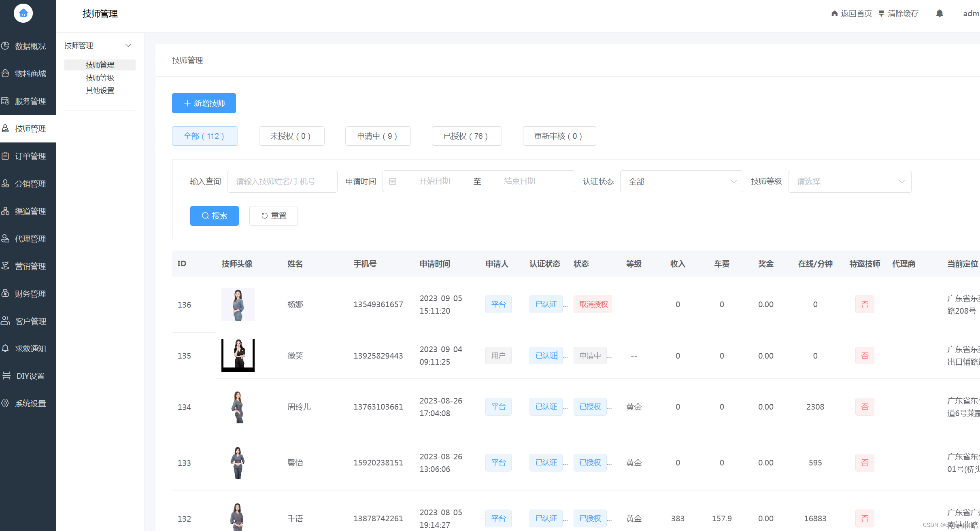This screenshot has height=531, width=980.
Task: Select 其他设置 submenu item
Action: pyautogui.click(x=100, y=91)
